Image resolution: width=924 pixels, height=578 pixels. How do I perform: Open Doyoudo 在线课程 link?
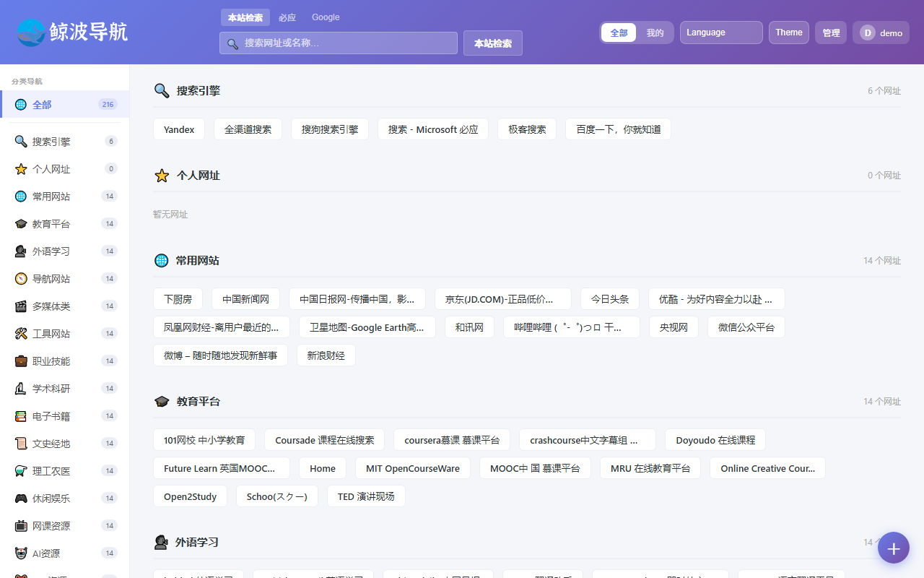[715, 440]
